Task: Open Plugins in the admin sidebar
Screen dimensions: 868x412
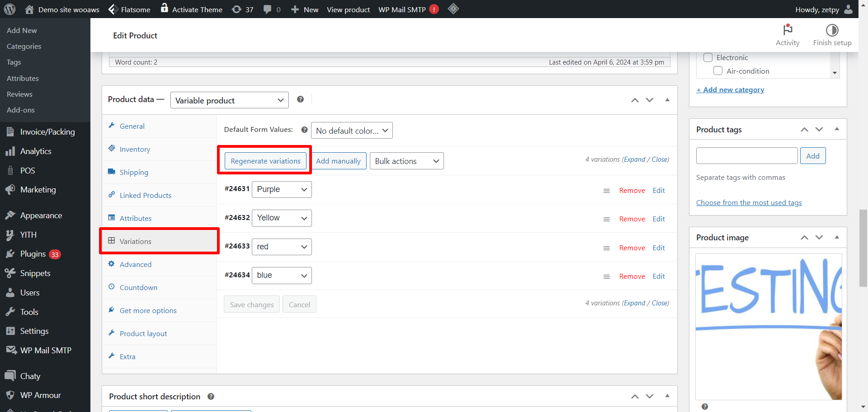Action: (45, 254)
